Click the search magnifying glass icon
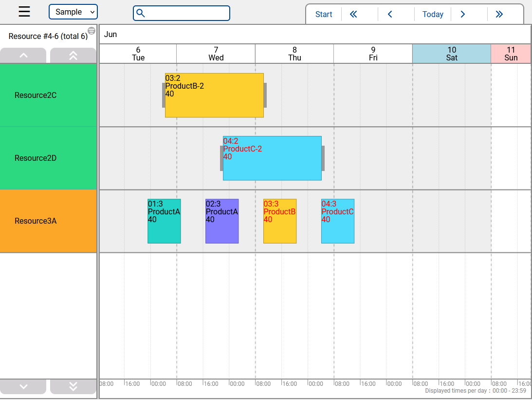Viewport: 532px width, 400px height. point(141,13)
